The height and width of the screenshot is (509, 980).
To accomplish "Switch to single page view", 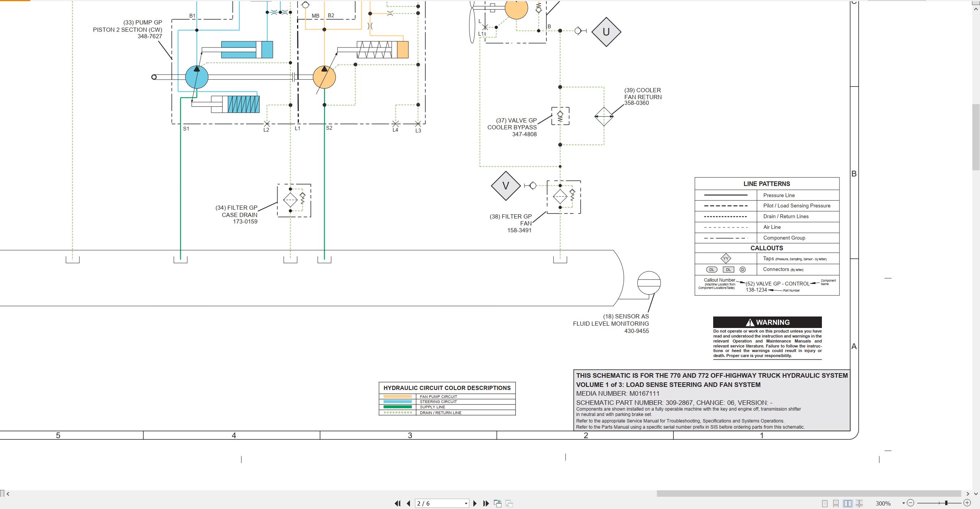I will point(825,504).
